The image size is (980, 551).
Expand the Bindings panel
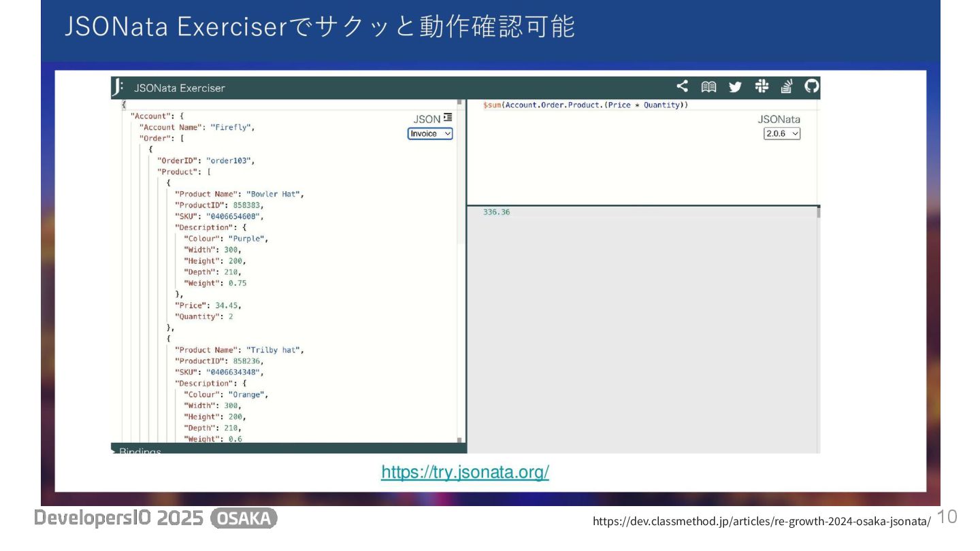coord(136,451)
